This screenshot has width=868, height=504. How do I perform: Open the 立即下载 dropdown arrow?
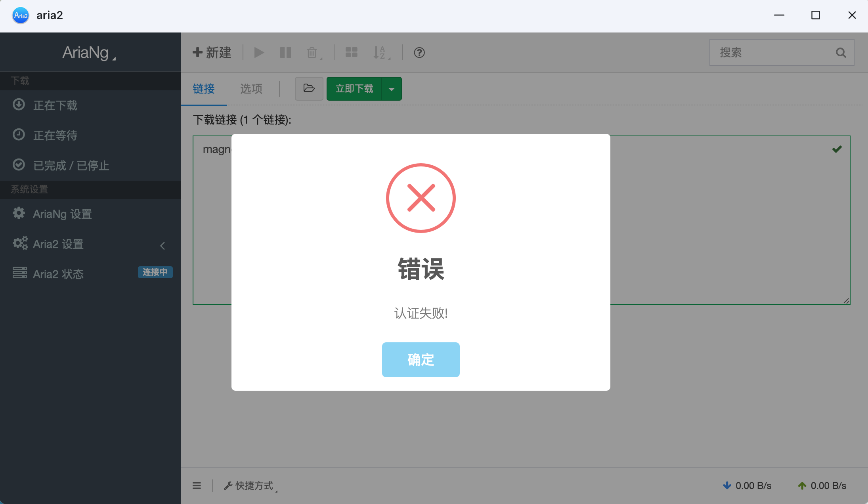pos(391,88)
